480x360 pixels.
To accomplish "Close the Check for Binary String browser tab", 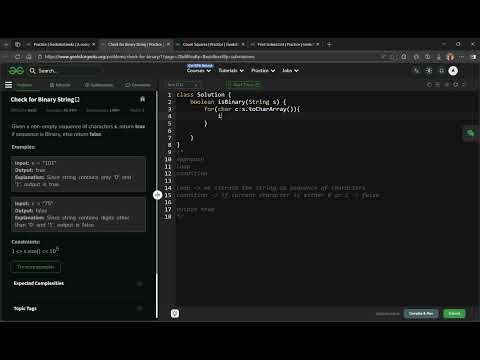I will (x=168, y=44).
